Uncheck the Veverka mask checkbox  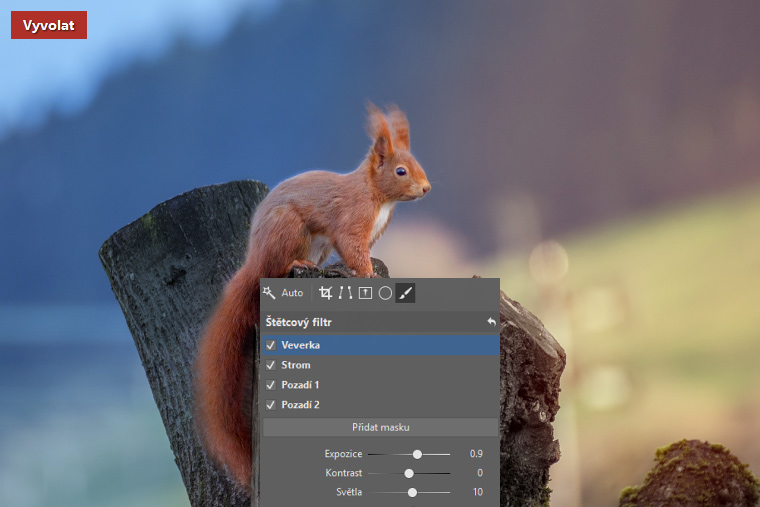pos(270,345)
